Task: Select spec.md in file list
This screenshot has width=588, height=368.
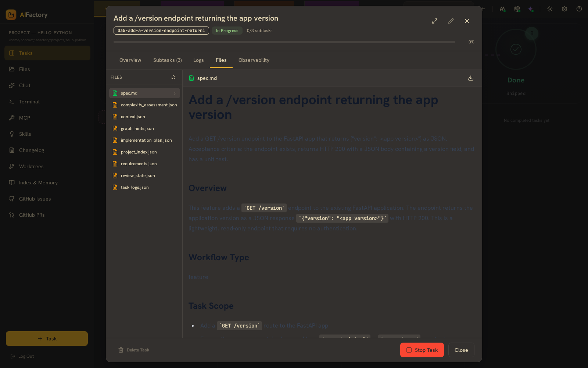Action: click(x=144, y=93)
